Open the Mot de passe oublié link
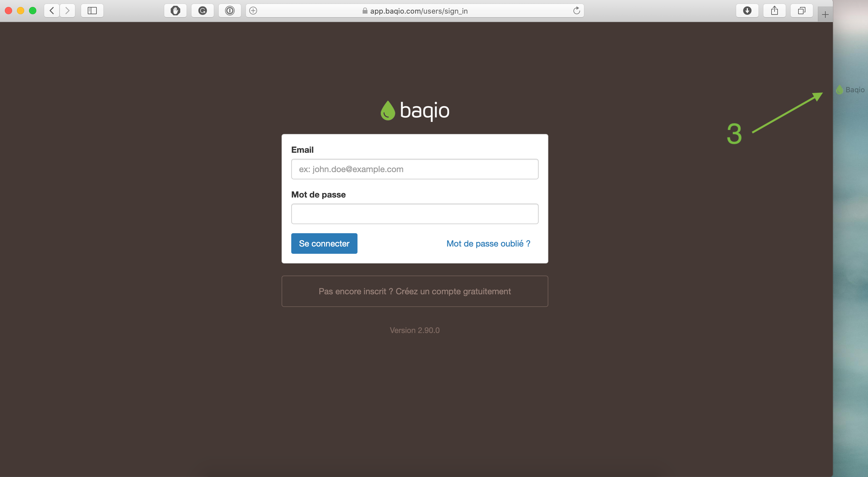868x477 pixels. pos(488,243)
